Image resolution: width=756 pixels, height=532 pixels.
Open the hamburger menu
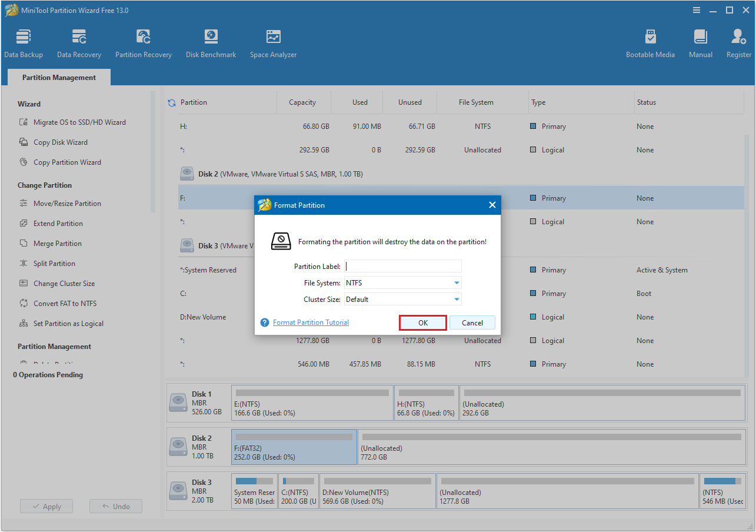[x=696, y=10]
